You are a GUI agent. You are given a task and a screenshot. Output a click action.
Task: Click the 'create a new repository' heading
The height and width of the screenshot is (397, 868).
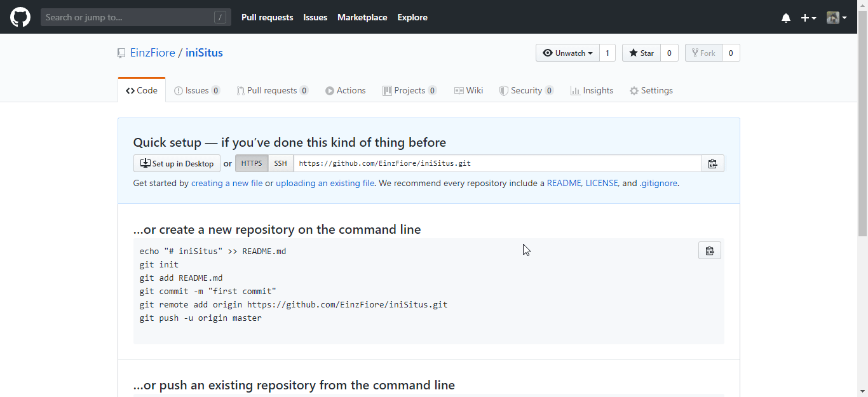click(277, 229)
